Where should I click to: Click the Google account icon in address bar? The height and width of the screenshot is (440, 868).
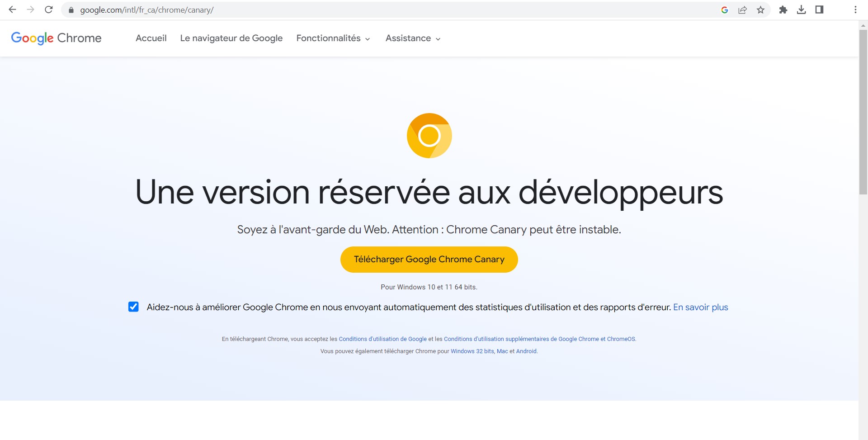pos(724,10)
